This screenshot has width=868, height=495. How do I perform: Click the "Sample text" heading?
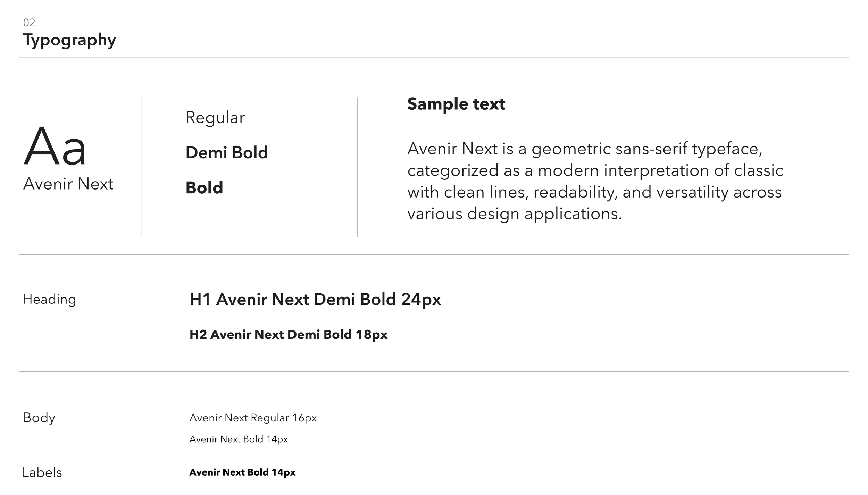click(x=456, y=104)
